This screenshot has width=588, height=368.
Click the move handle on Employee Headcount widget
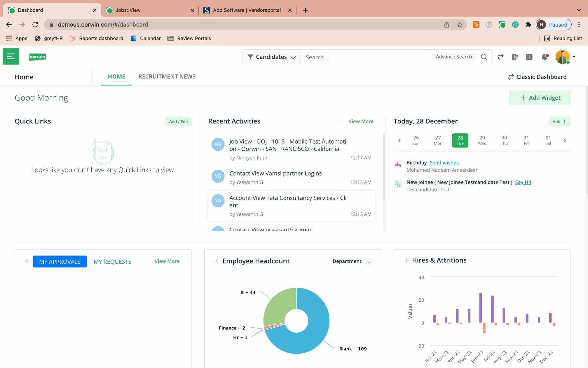tap(217, 261)
